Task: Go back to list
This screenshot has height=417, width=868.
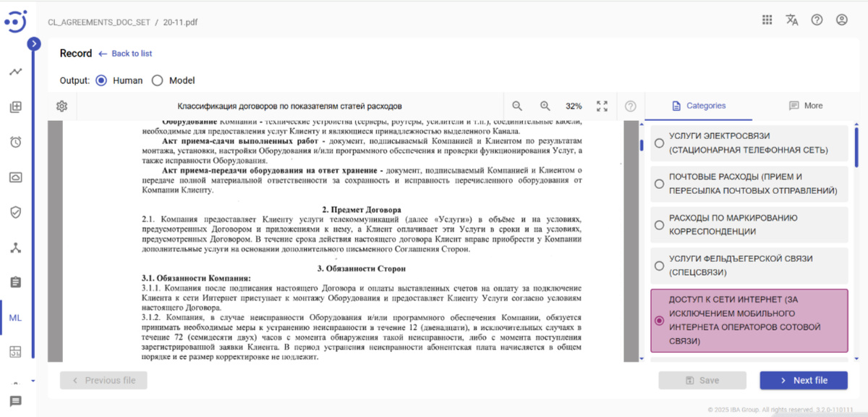Action: coord(125,54)
